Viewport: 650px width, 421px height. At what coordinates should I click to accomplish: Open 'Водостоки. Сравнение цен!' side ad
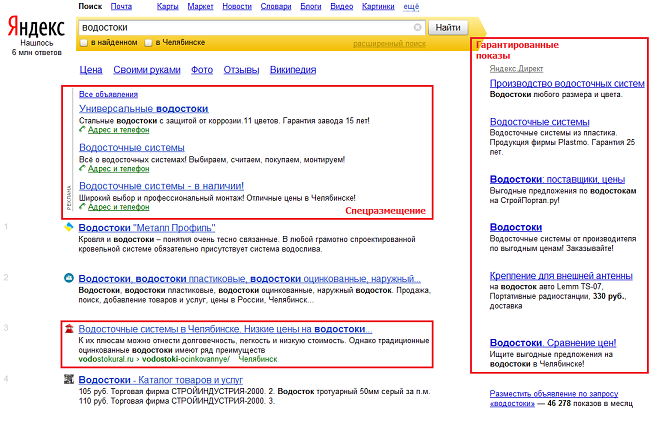tap(553, 343)
